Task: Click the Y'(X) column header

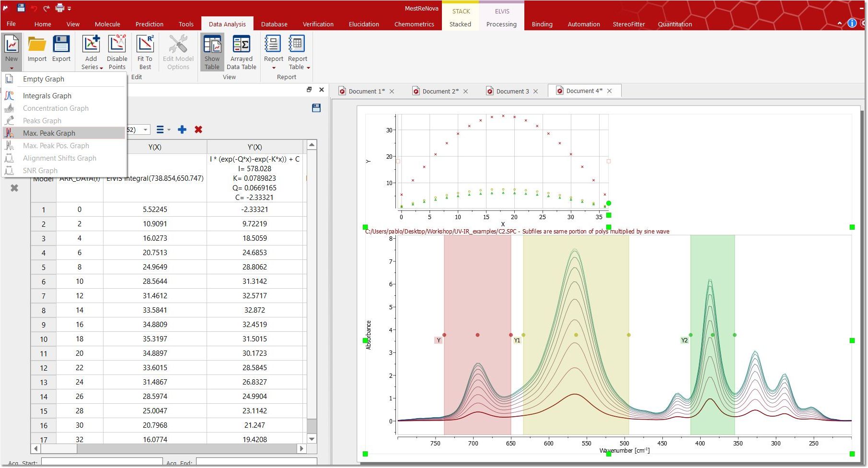Action: (x=255, y=147)
